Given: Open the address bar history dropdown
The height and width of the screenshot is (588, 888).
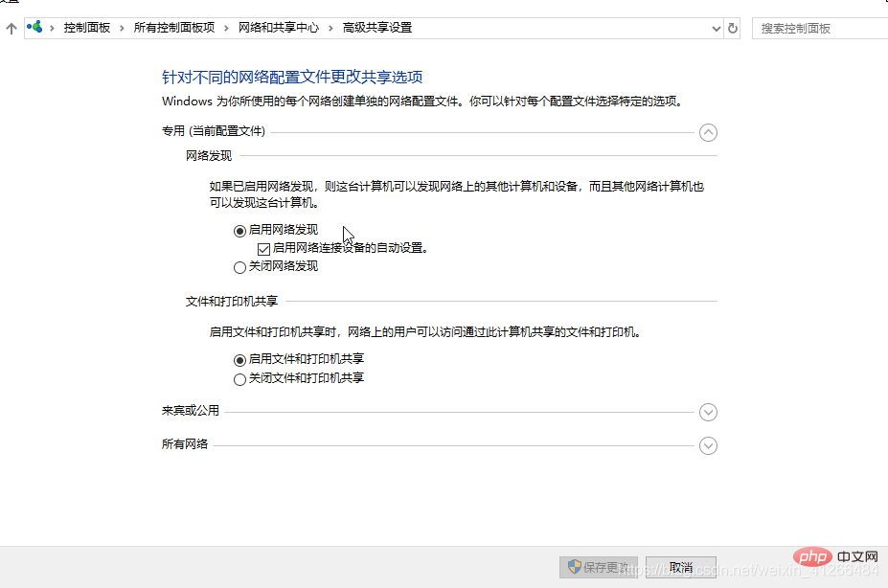Looking at the screenshot, I should coord(715,28).
